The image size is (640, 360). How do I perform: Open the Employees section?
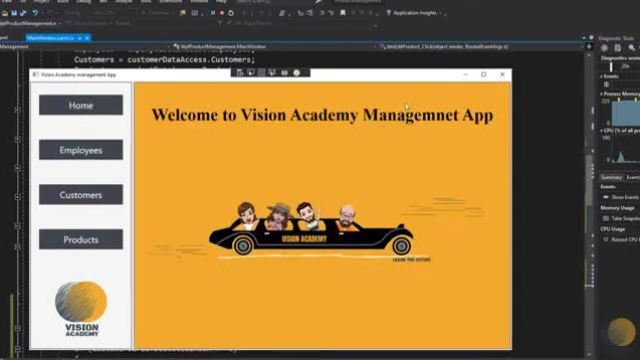click(81, 150)
